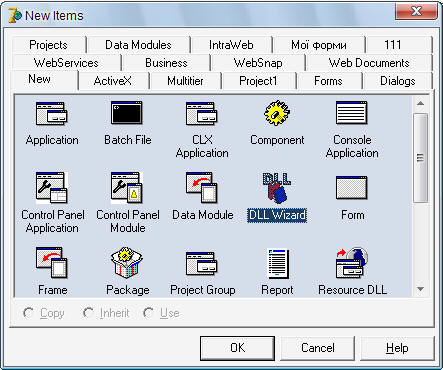Open Help for New Items
This screenshot has height=370, width=443.
(x=397, y=348)
